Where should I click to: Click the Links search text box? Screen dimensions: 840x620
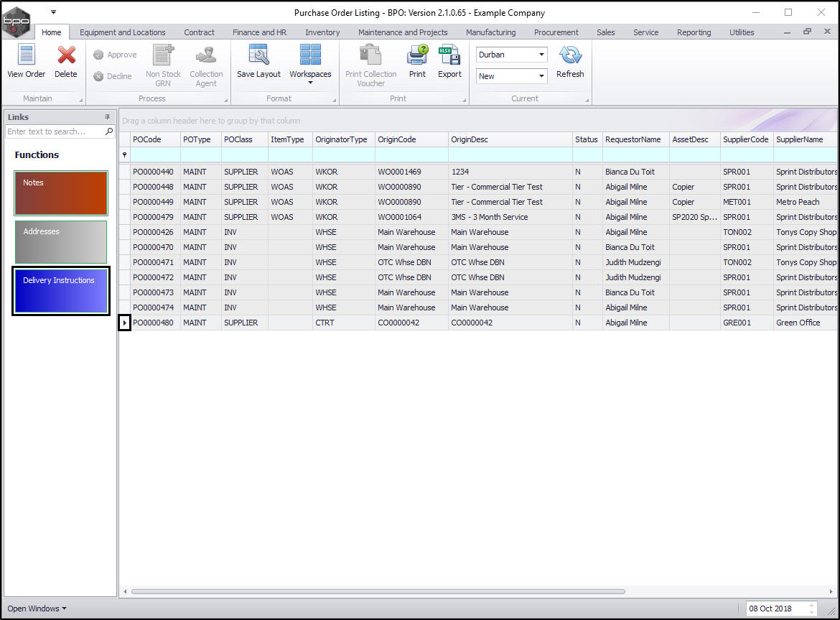(x=55, y=131)
